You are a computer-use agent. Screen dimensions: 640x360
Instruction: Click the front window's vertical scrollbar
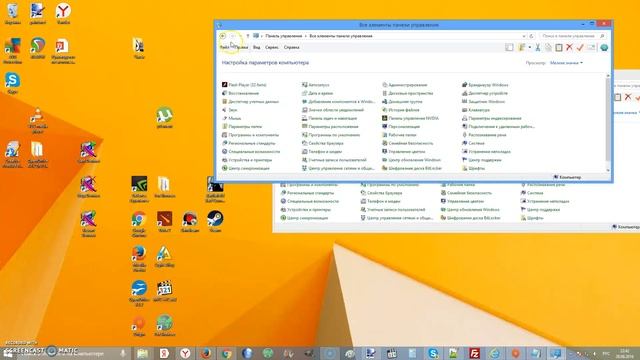click(x=608, y=123)
